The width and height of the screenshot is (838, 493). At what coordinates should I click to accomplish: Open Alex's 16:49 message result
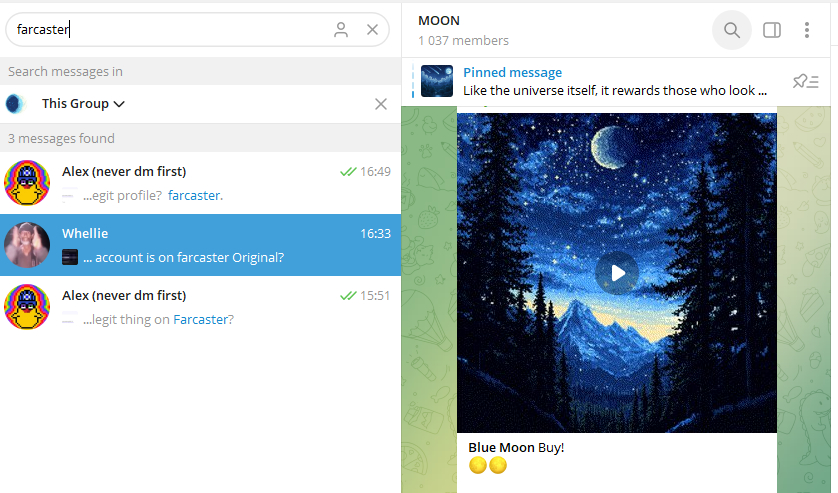(x=200, y=183)
